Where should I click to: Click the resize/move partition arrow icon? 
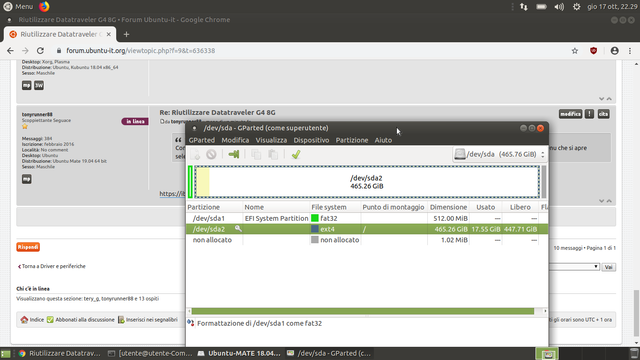(234, 154)
